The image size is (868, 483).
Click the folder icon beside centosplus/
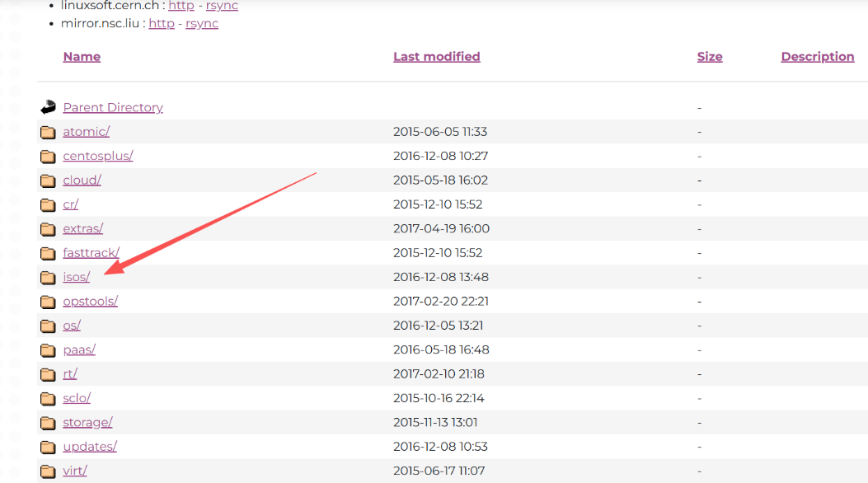(x=48, y=157)
